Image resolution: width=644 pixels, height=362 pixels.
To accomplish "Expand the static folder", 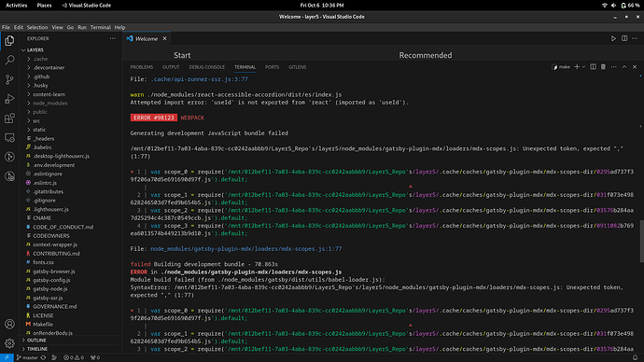I will [x=39, y=130].
